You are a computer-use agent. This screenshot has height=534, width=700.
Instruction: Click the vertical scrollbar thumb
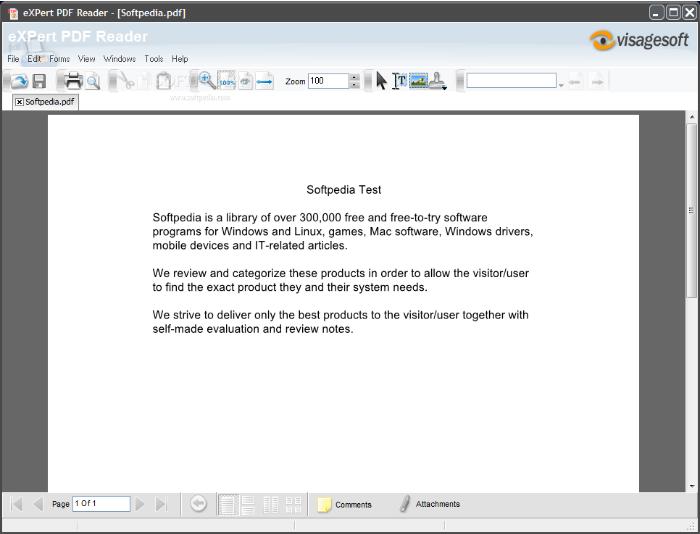[692, 210]
